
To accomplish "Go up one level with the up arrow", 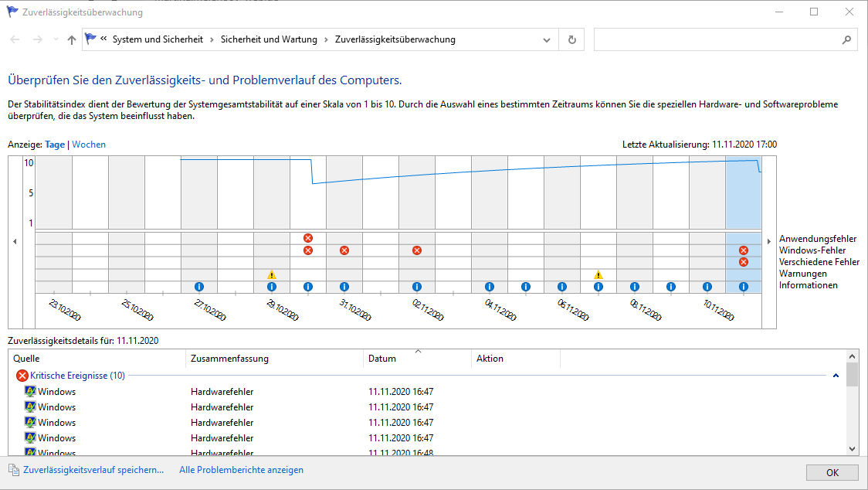I will (x=71, y=40).
